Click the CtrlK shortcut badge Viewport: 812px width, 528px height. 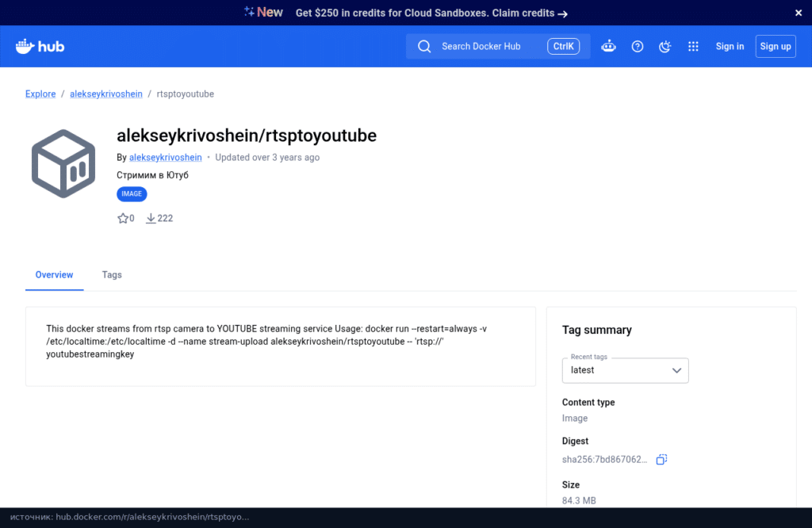(x=563, y=47)
